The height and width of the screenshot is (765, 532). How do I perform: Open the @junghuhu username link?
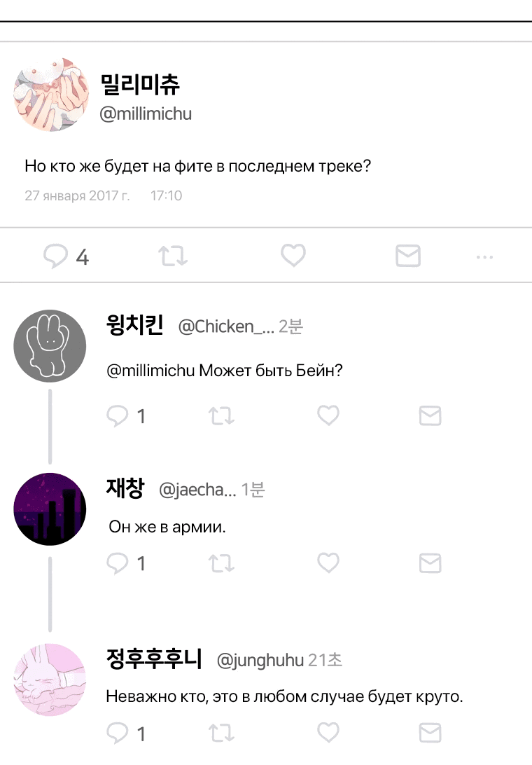click(x=260, y=660)
